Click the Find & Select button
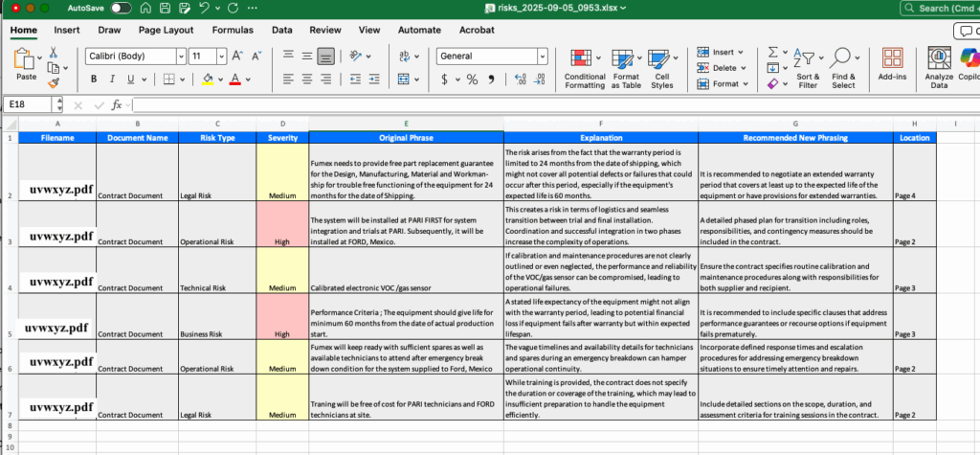980x455 pixels. [843, 66]
